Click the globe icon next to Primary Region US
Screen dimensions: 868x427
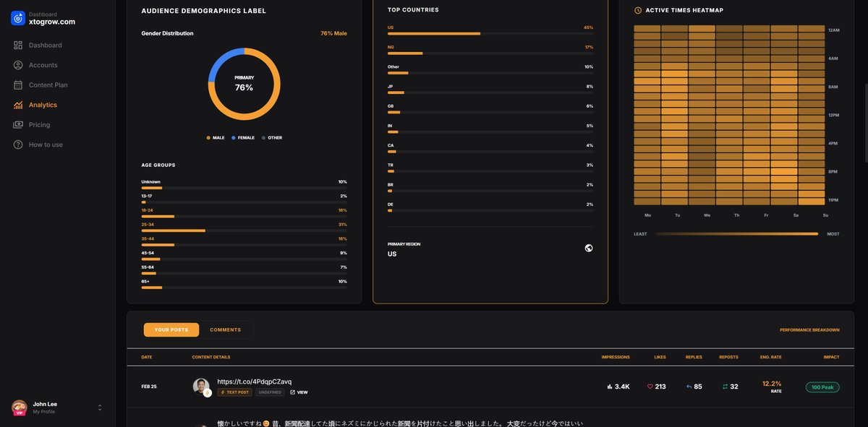pos(588,247)
